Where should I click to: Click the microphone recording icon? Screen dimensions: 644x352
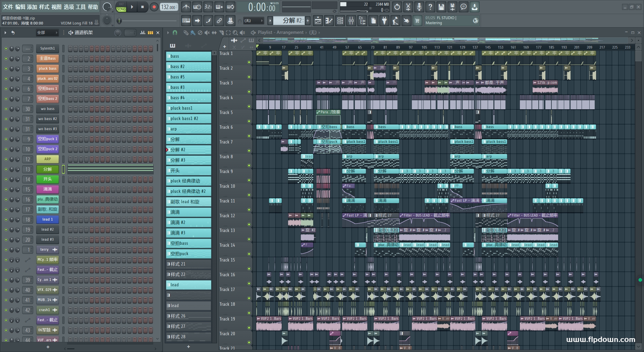[x=419, y=7]
